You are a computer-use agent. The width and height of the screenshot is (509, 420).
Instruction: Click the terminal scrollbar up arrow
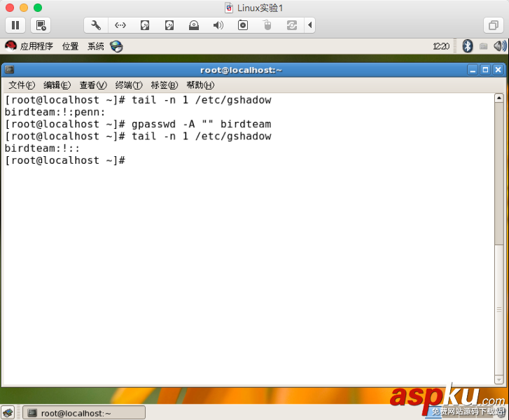pyautogui.click(x=499, y=98)
